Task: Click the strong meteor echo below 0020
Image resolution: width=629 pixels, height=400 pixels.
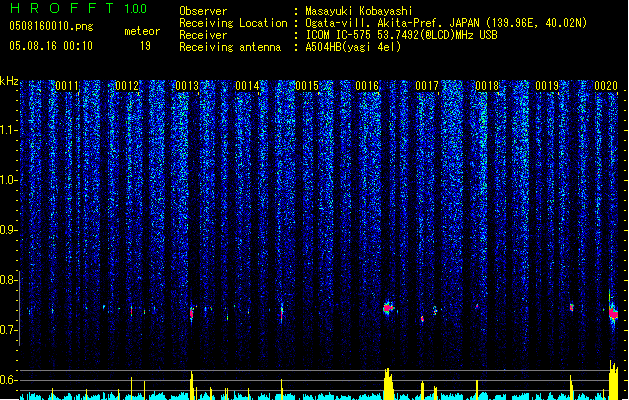Action: pyautogui.click(x=613, y=313)
